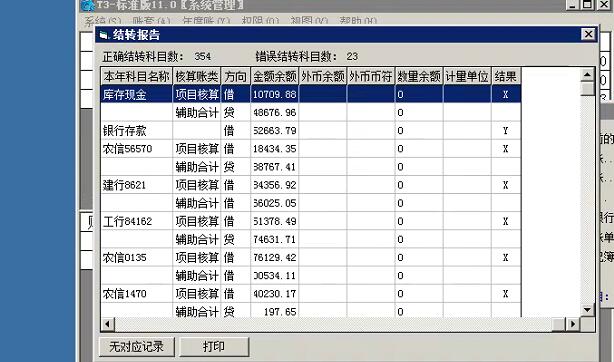Select the 农信0135 row
614x362 pixels.
click(x=311, y=257)
